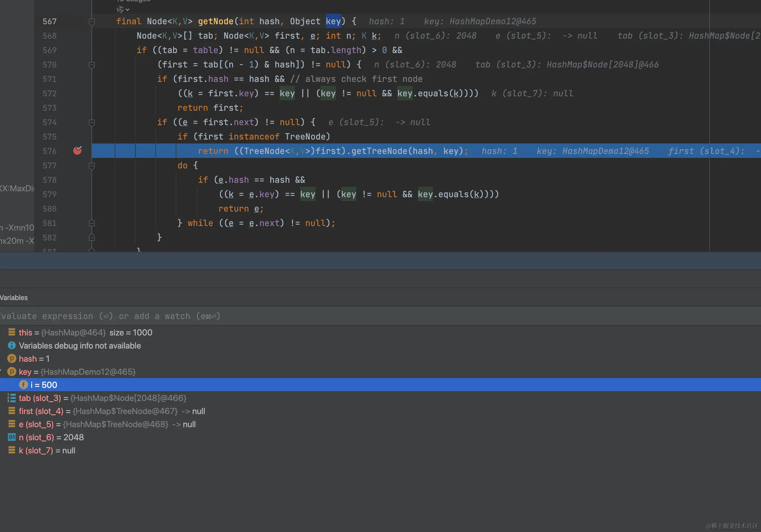The height and width of the screenshot is (532, 761).
Task: Click the array icon beside tab (slot_3)
Action: pyautogui.click(x=11, y=398)
